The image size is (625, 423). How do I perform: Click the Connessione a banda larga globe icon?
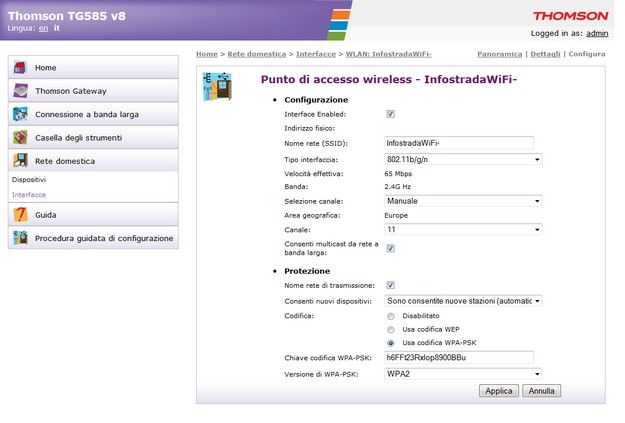point(20,114)
